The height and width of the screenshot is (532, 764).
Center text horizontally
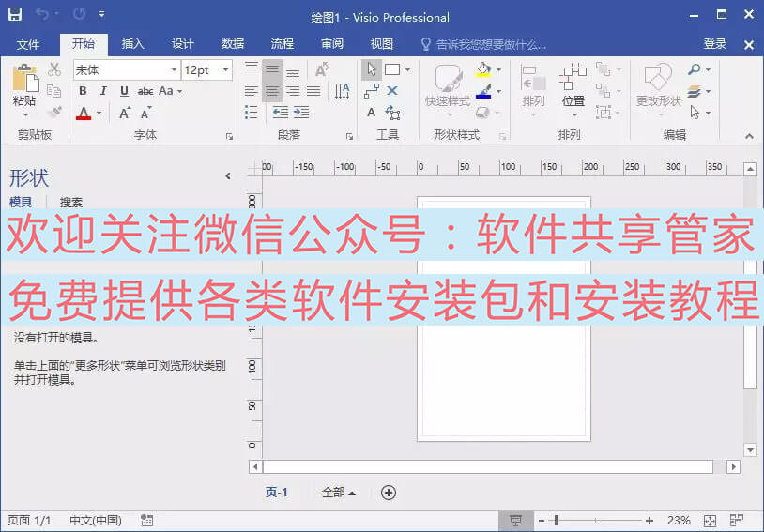[272, 91]
